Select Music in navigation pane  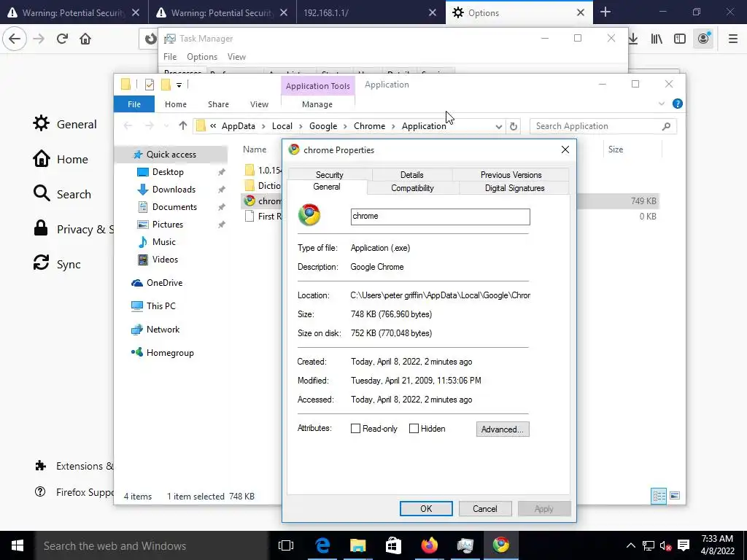(x=163, y=242)
